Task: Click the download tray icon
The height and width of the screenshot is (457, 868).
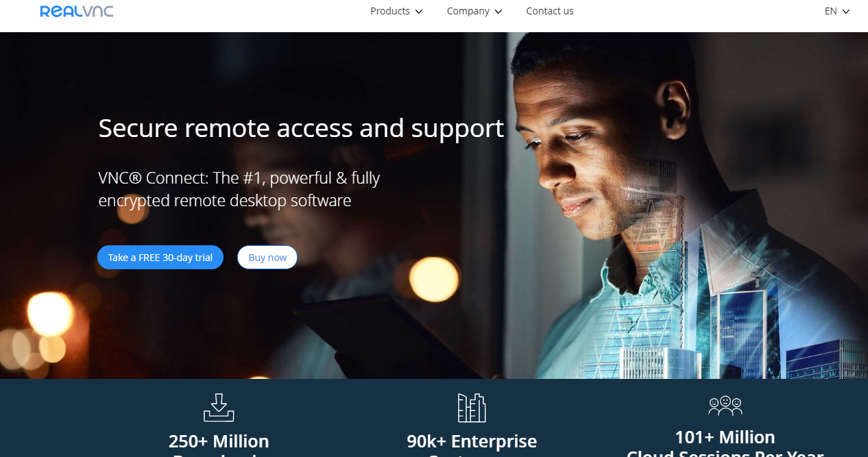Action: click(x=219, y=408)
